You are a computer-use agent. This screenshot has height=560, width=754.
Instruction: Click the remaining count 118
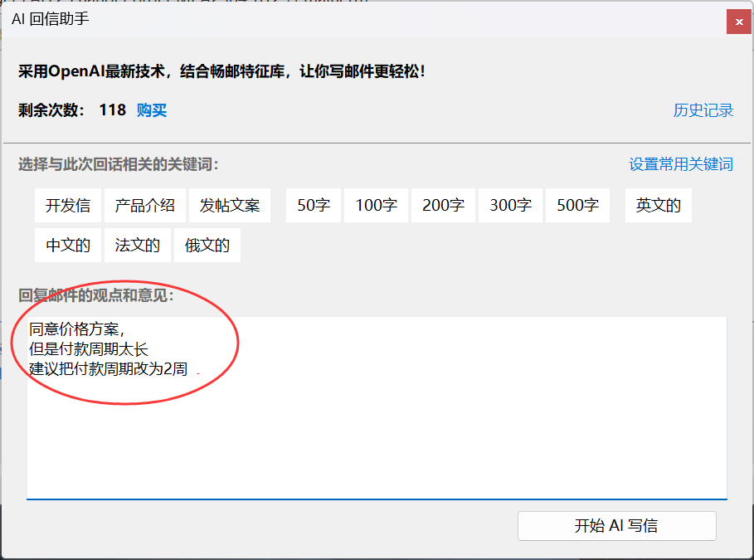tap(113, 110)
